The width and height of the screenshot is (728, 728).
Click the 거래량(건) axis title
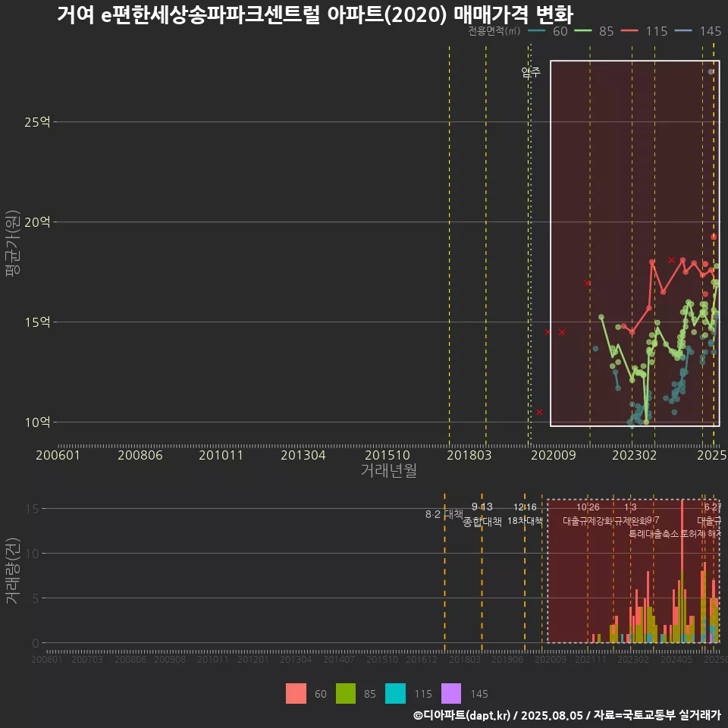(x=13, y=570)
